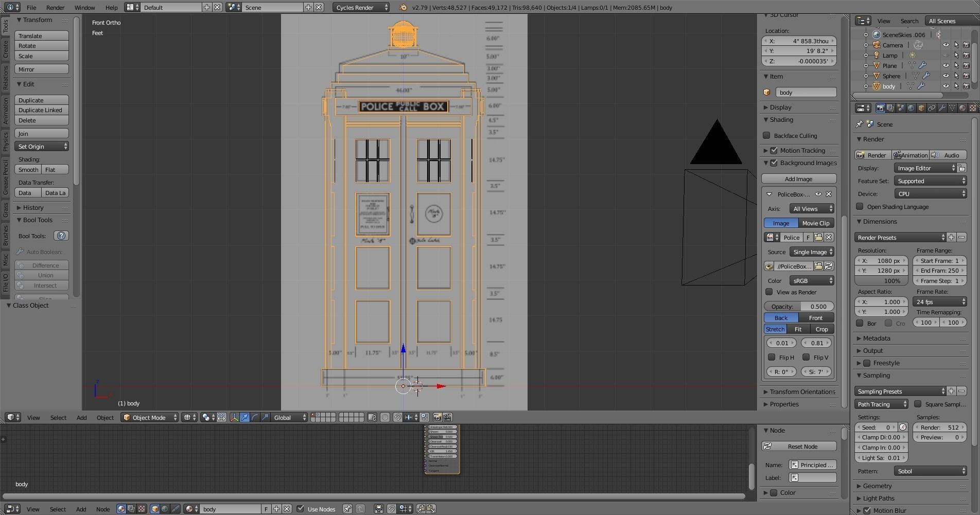Toggle visibility eye of the Sphere object
Viewport: 980px width, 515px height.
[946, 76]
